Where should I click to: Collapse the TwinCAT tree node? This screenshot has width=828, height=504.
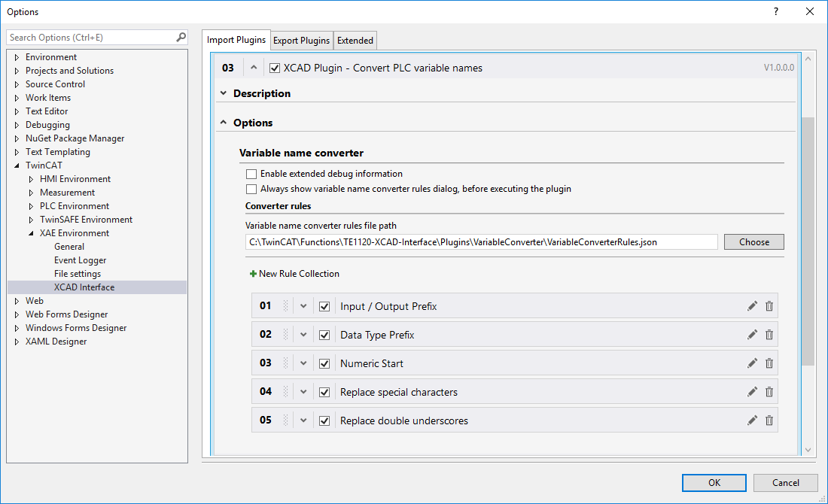(x=17, y=165)
